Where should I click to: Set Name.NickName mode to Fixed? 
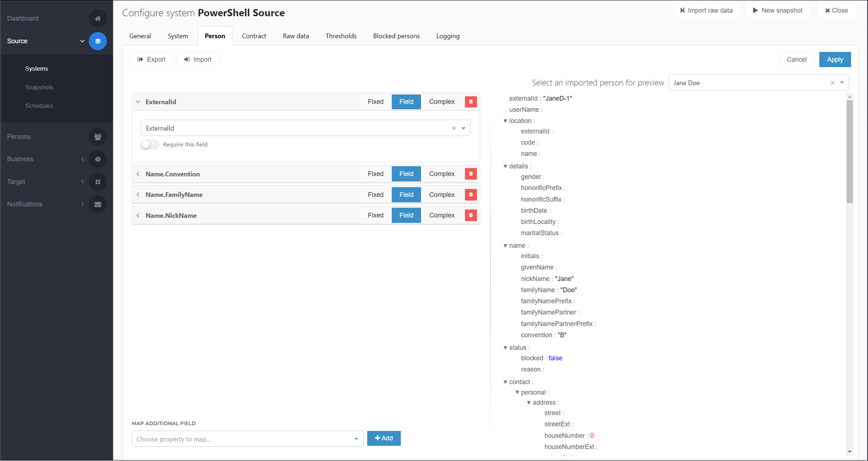pyautogui.click(x=376, y=215)
